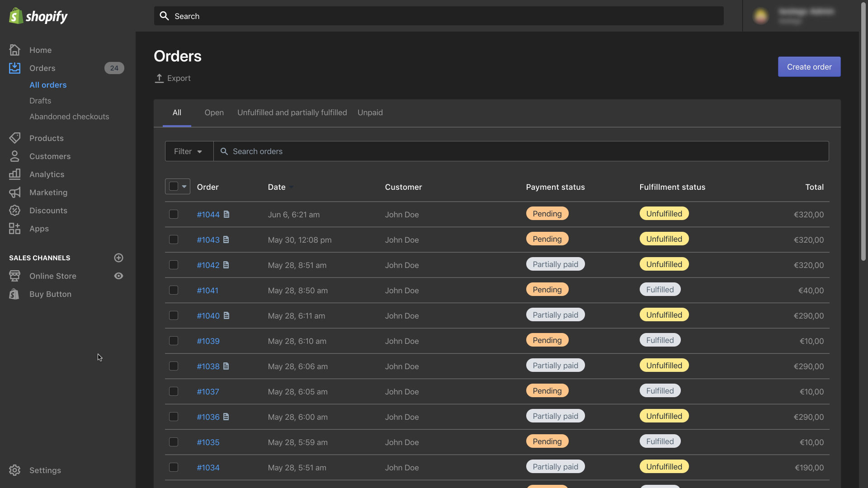Image resolution: width=868 pixels, height=488 pixels.
Task: Open the Filter dropdown
Action: click(x=188, y=151)
